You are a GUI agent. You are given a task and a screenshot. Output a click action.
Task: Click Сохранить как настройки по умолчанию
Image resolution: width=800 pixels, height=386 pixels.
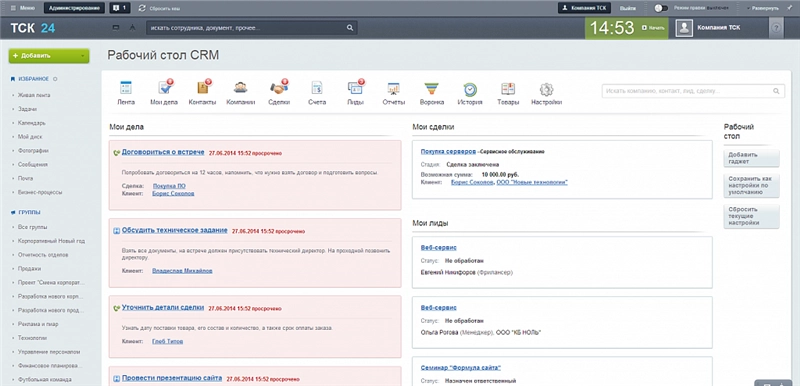[752, 186]
